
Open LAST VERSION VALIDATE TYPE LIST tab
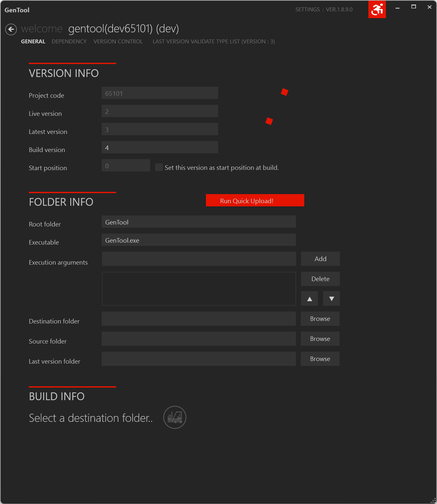[x=214, y=41]
